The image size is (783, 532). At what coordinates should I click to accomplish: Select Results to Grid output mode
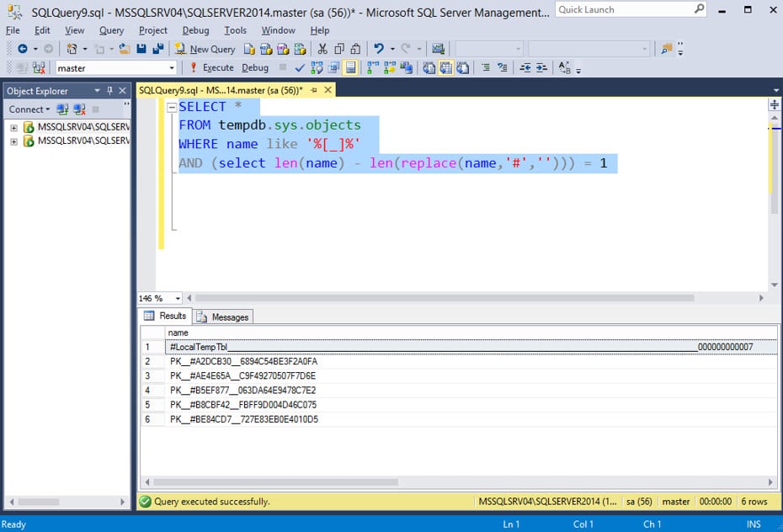pyautogui.click(x=446, y=67)
